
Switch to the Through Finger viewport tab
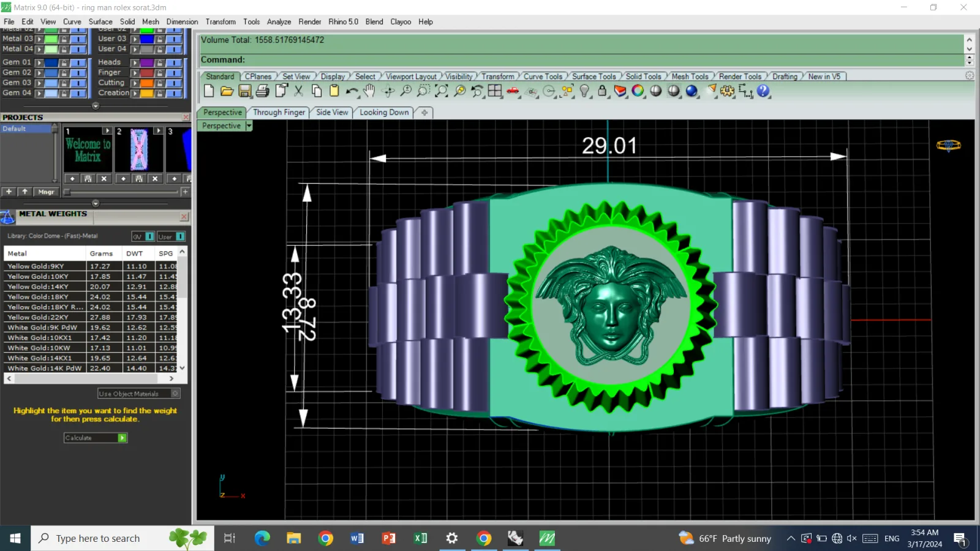point(279,113)
